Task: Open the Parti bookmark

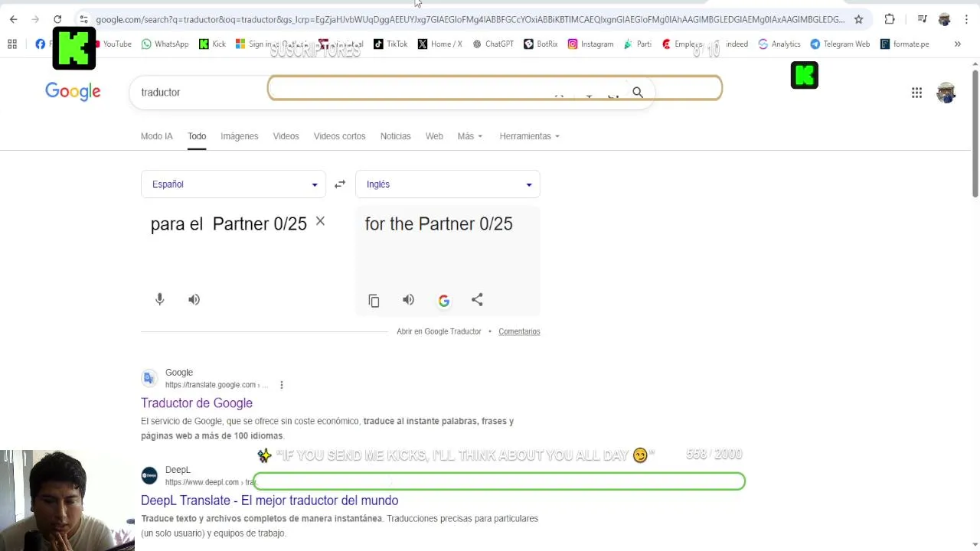Action: point(637,44)
